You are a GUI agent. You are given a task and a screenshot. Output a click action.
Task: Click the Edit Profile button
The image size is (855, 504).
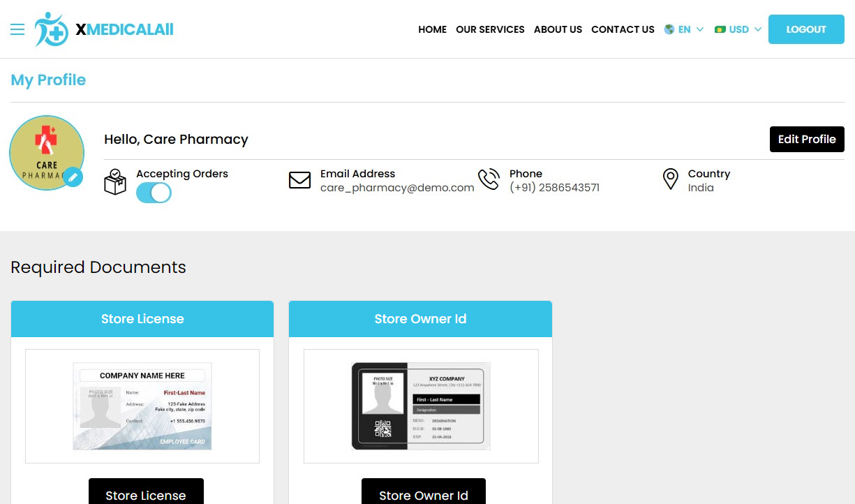806,139
